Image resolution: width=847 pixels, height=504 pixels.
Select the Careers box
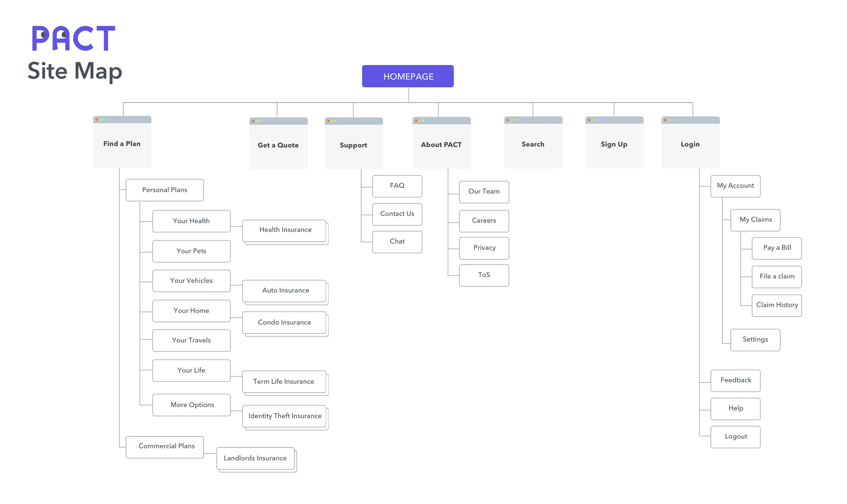click(x=484, y=221)
